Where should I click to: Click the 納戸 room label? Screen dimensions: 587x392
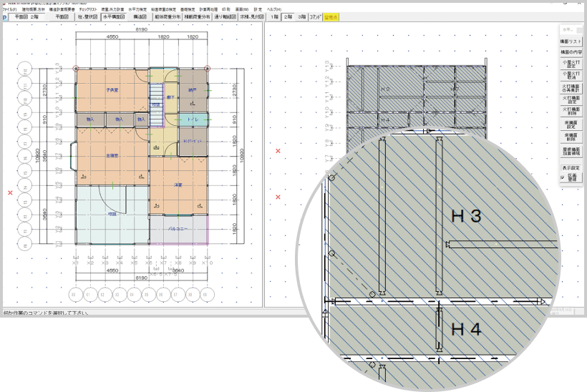193,90
